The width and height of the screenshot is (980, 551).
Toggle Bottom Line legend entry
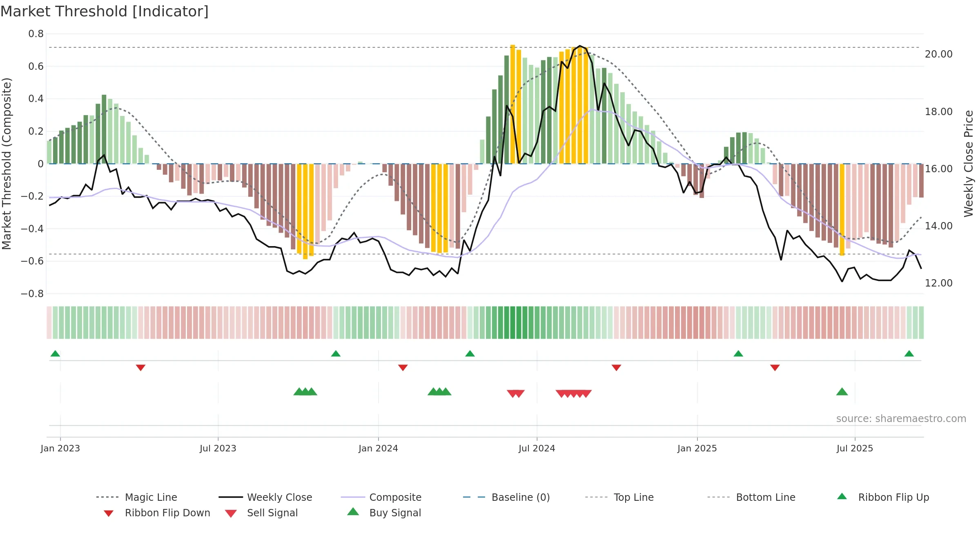[751, 497]
